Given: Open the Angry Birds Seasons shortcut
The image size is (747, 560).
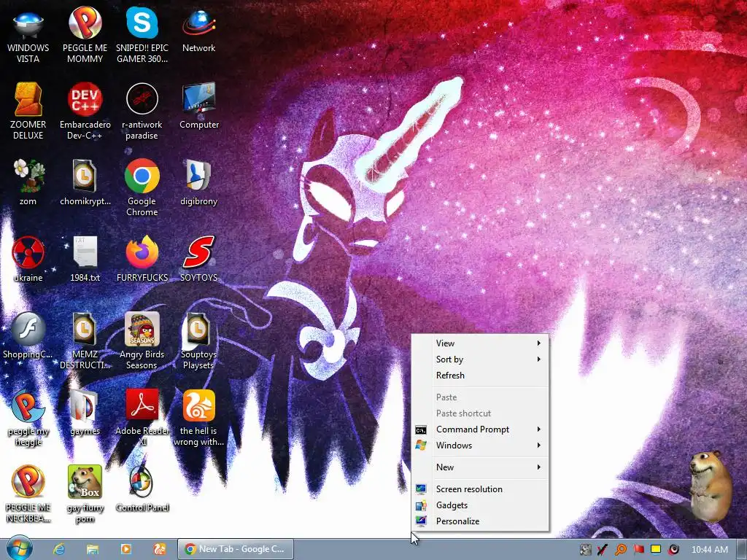Looking at the screenshot, I should point(142,341).
